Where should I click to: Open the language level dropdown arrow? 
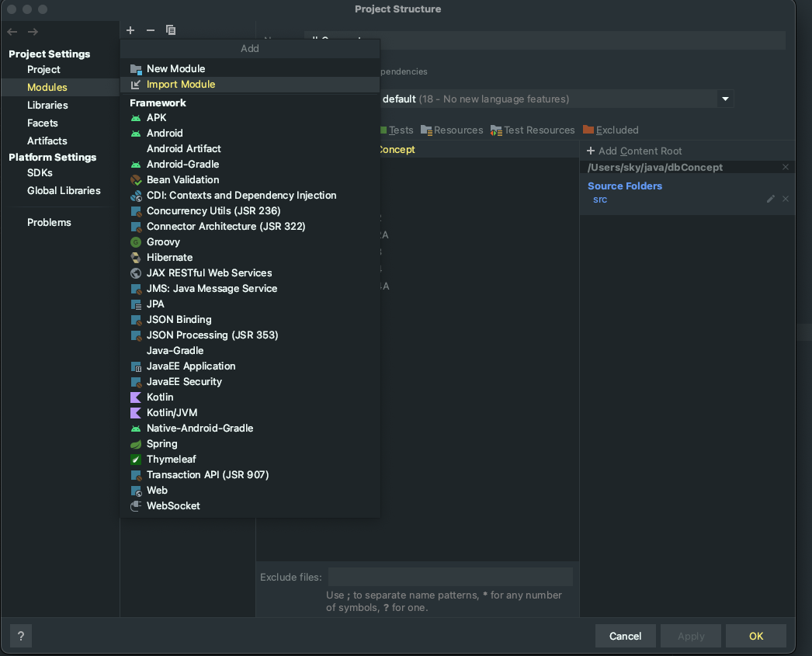click(x=725, y=99)
